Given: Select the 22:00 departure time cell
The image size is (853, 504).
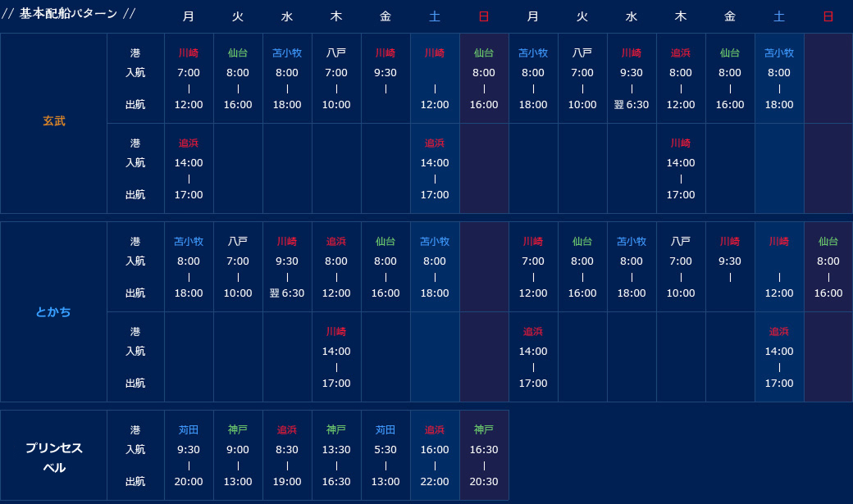Looking at the screenshot, I should (x=435, y=482).
